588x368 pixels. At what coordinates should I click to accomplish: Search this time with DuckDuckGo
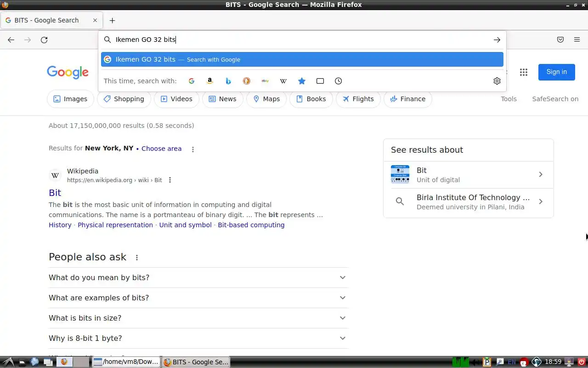(247, 81)
